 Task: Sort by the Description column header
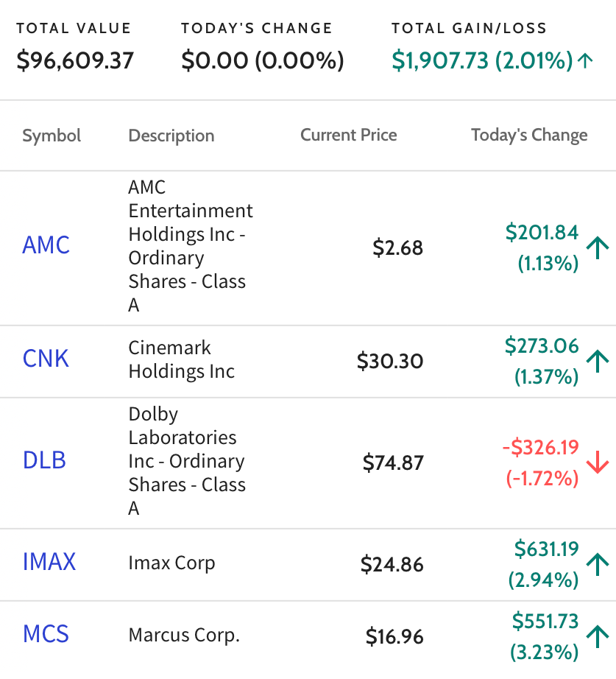pyautogui.click(x=171, y=136)
